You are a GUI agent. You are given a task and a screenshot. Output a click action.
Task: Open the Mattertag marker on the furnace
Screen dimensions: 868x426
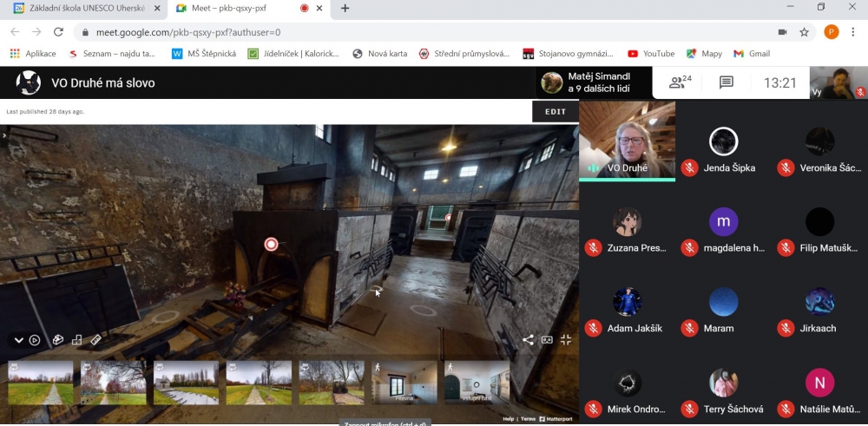(x=271, y=244)
